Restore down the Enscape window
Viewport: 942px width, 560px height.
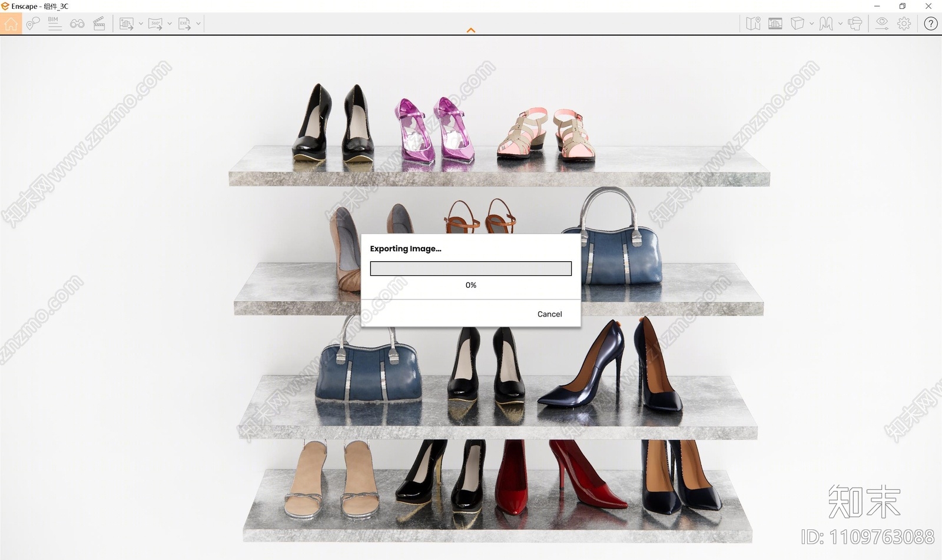903,6
